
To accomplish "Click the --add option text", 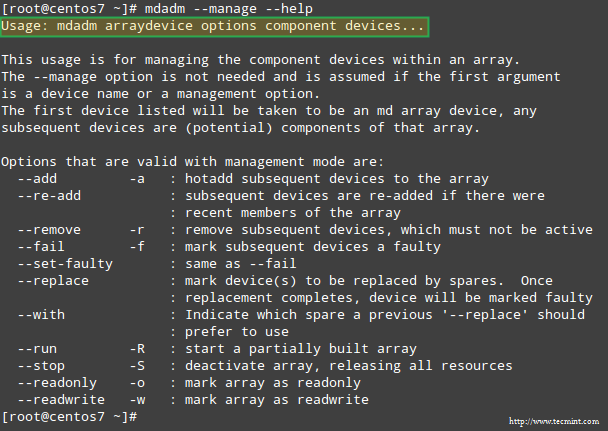I will point(37,178).
